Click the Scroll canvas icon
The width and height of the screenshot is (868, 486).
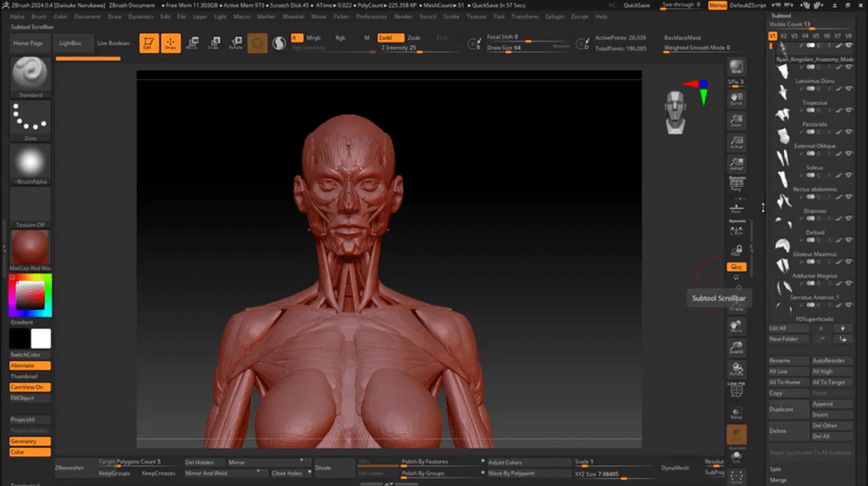tap(736, 97)
